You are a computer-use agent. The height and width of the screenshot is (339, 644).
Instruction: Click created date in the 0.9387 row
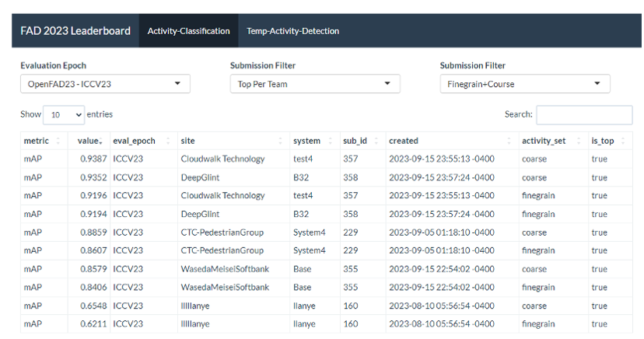coord(442,159)
